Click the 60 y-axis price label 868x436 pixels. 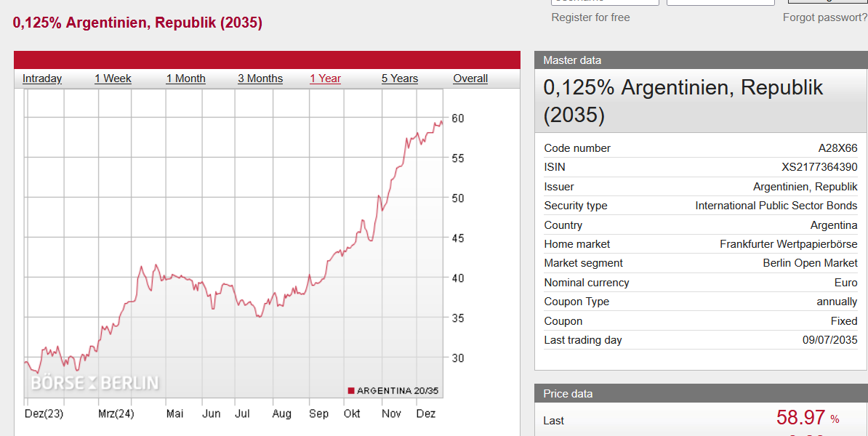coord(457,118)
